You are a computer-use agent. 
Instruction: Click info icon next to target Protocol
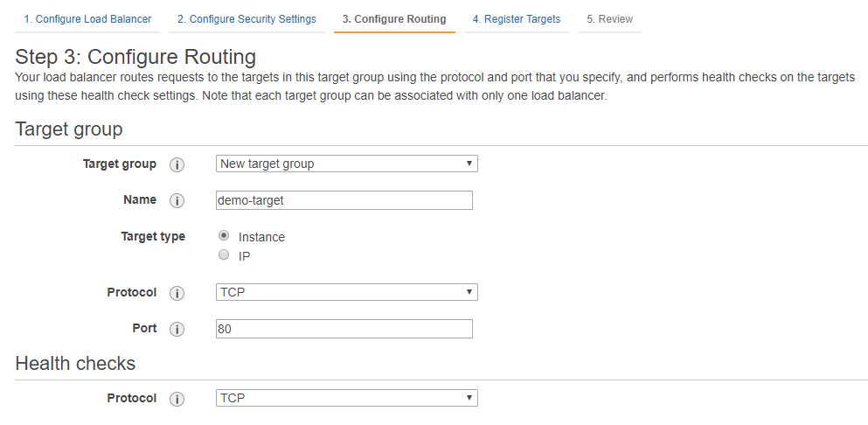coord(177,293)
